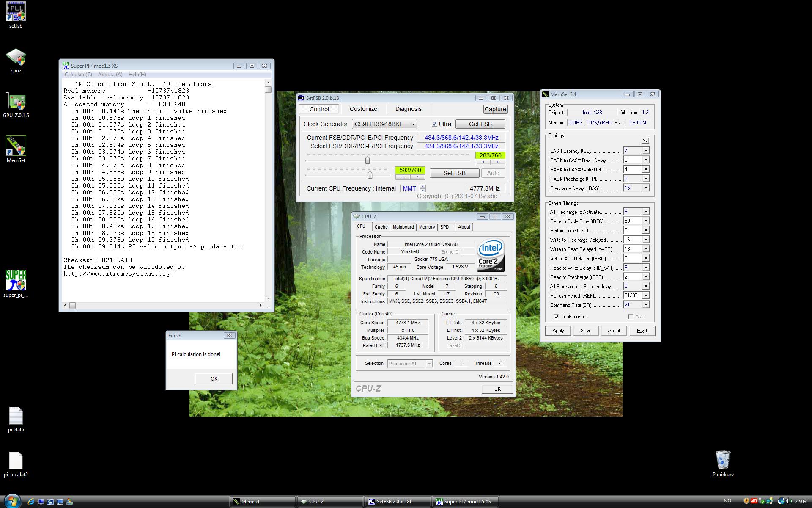Click the upper FSB slider handle in SetFSB

coord(368,160)
